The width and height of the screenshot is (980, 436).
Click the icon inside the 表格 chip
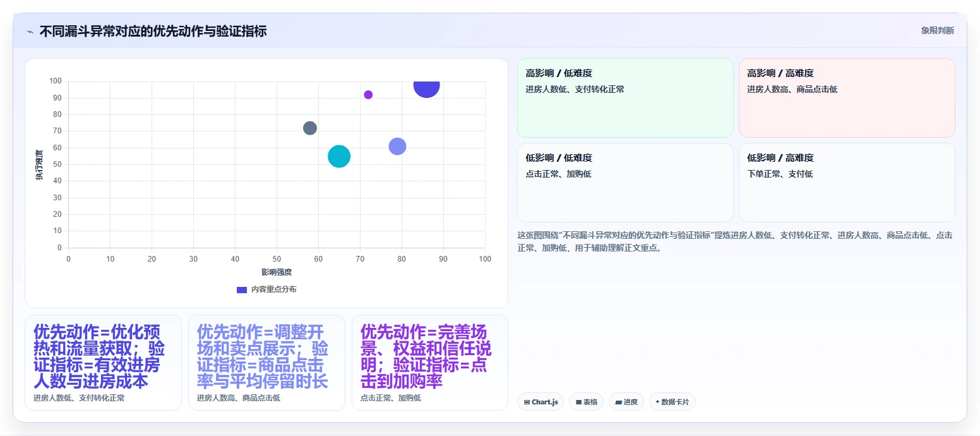[578, 402]
